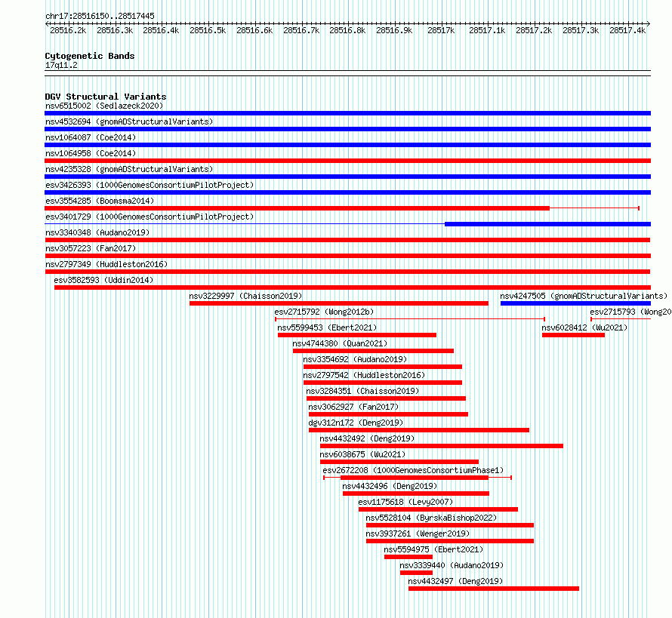672x618 pixels.
Task: Open nsv3339440 (Audano2019) label
Action: tap(452, 565)
